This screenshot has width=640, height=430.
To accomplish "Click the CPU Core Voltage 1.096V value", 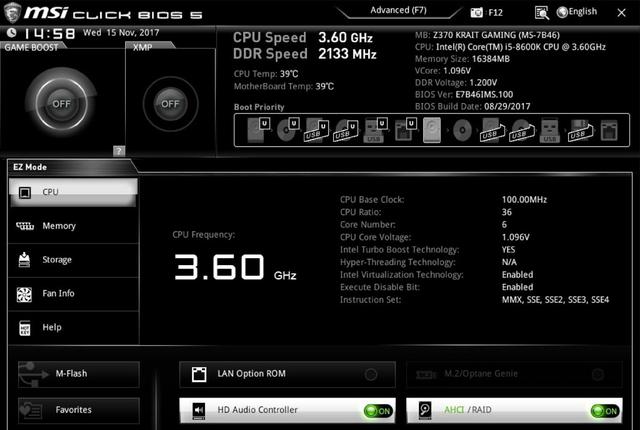I will click(516, 237).
